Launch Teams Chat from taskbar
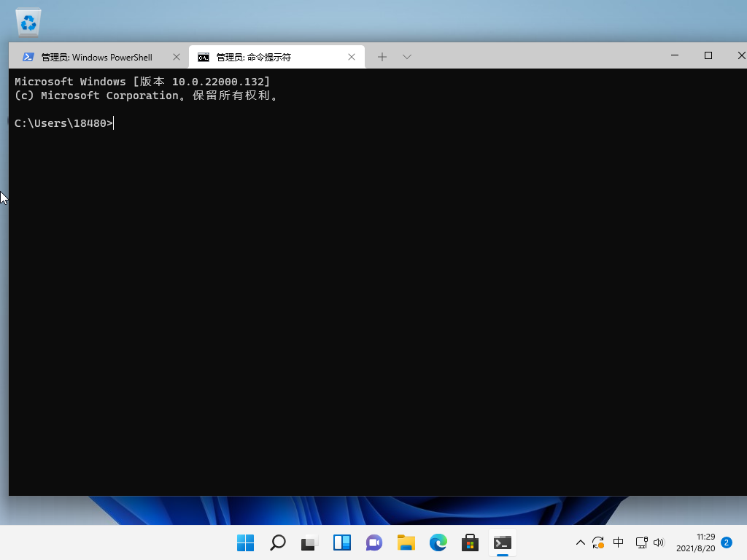This screenshot has height=560, width=747. 373,542
